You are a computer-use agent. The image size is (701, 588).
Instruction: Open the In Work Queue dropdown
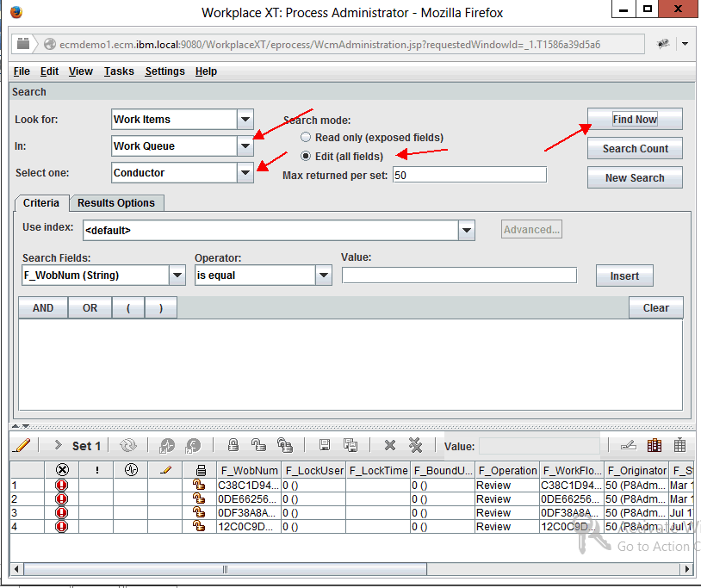tap(245, 146)
